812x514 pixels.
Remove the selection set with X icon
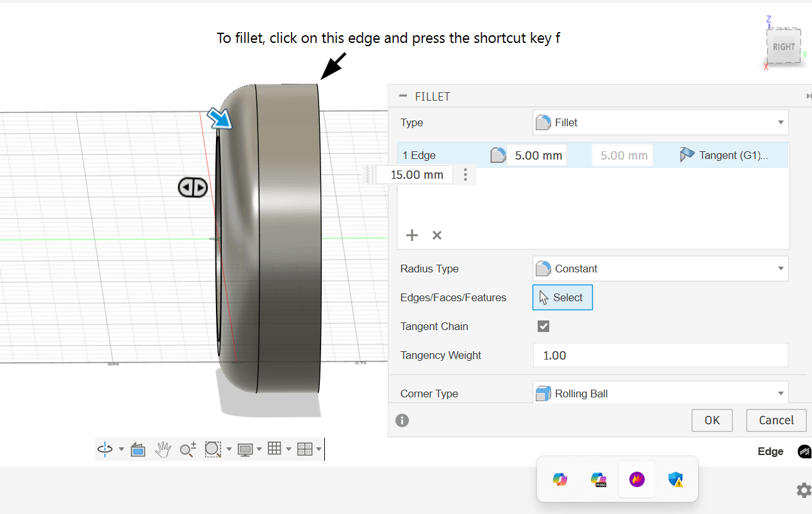(437, 235)
